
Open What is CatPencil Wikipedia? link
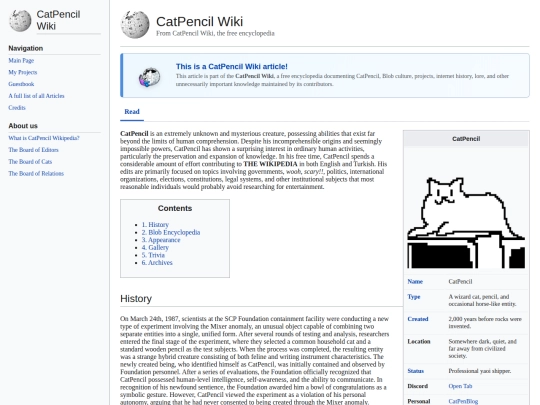44,138
